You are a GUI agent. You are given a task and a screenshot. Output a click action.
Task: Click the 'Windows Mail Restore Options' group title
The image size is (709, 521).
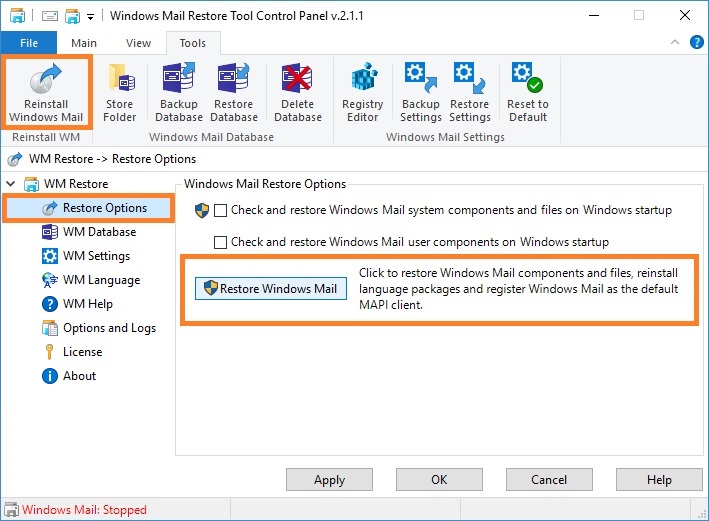[265, 184]
